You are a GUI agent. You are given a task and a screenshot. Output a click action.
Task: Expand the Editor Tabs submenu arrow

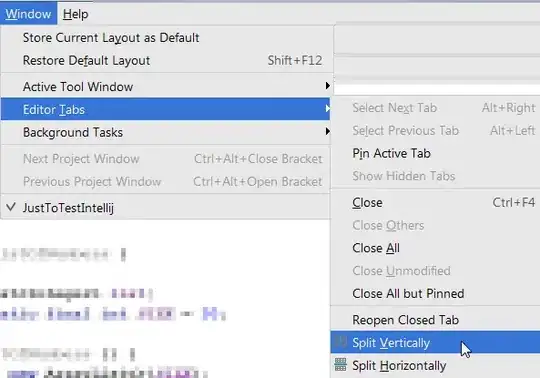point(328,109)
